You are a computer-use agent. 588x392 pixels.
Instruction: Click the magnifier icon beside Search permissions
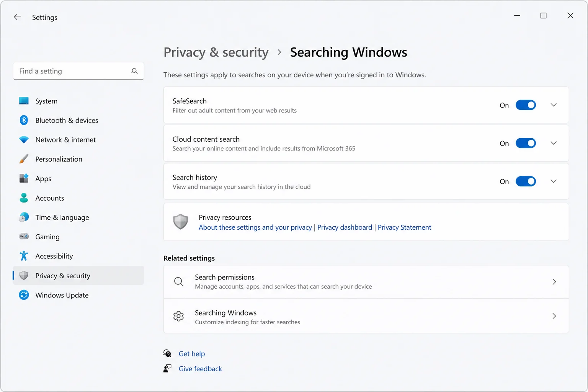(179, 282)
